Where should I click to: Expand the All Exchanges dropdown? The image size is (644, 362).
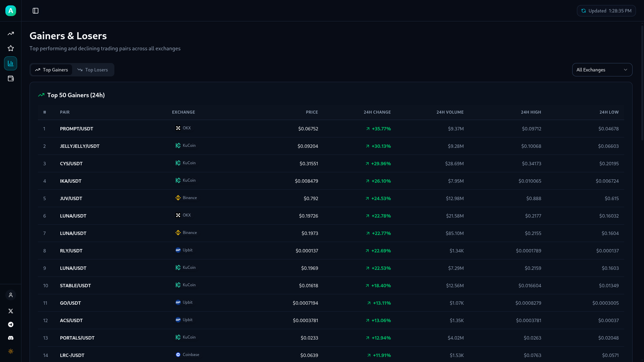click(602, 70)
